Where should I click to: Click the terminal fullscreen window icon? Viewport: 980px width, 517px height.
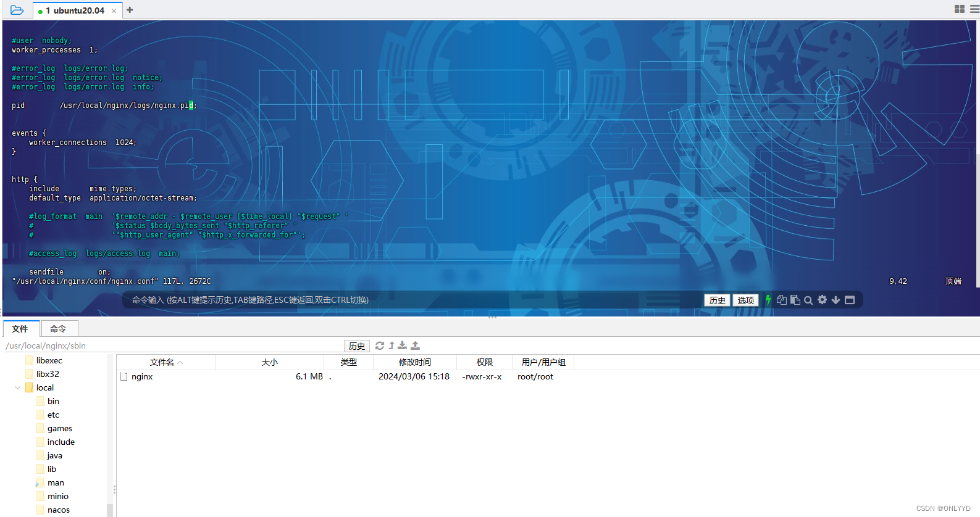tap(850, 300)
